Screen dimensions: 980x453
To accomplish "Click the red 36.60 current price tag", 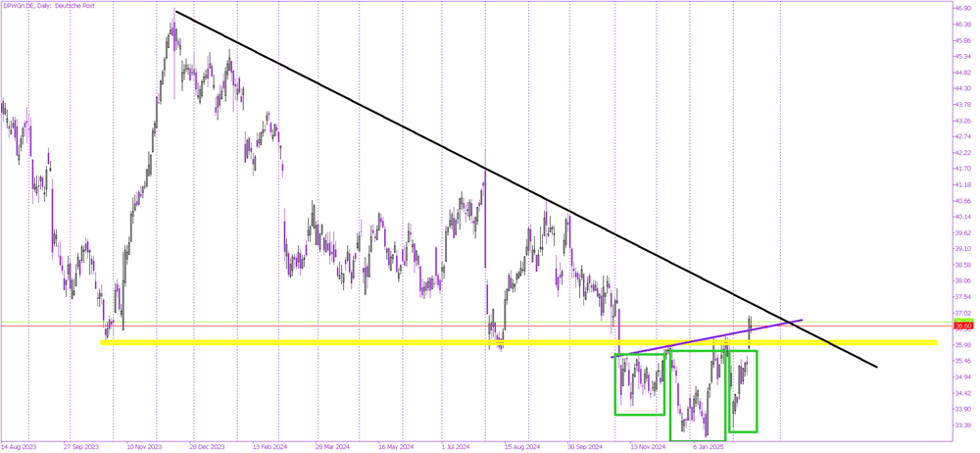I will coord(962,326).
